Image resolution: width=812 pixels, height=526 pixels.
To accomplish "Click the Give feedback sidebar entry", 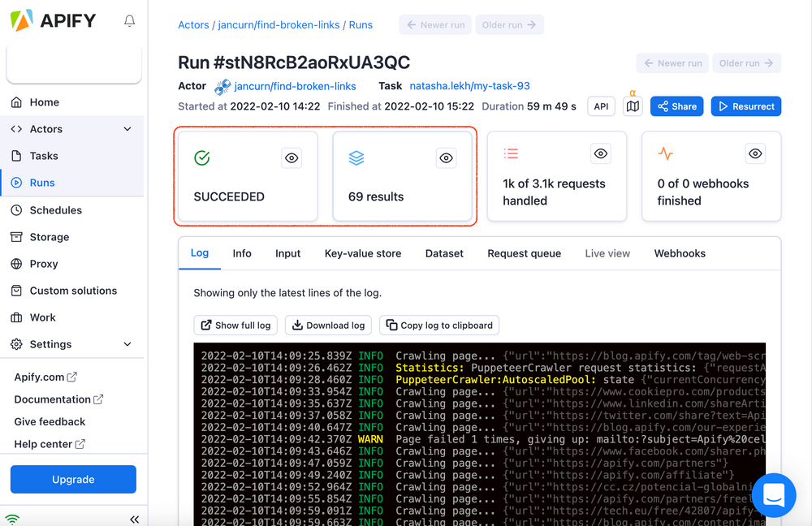I will (x=50, y=421).
